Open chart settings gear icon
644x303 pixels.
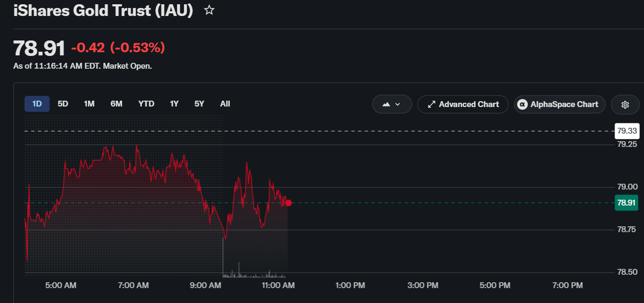pos(625,104)
